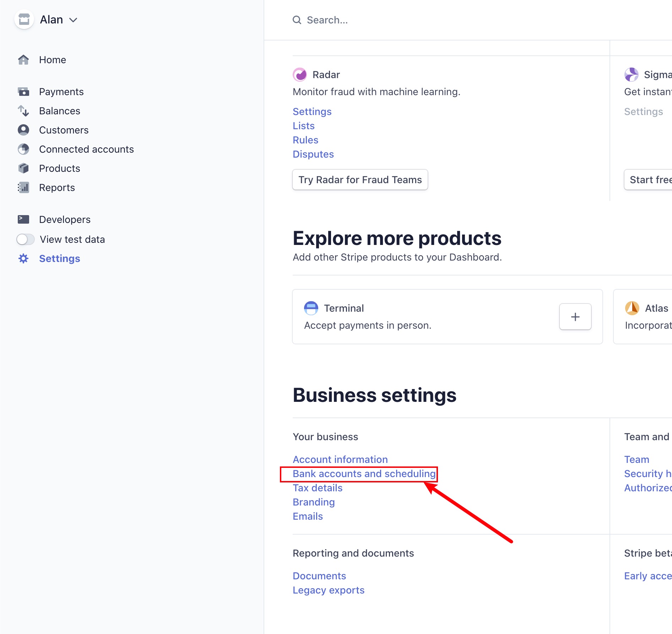Open Account information link
Screen dimensions: 672x634
pos(340,459)
